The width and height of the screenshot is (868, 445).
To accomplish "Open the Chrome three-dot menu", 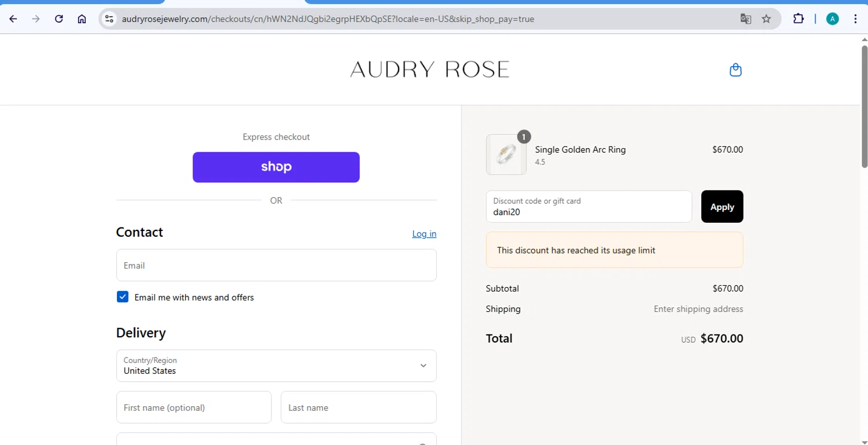I will coord(855,19).
